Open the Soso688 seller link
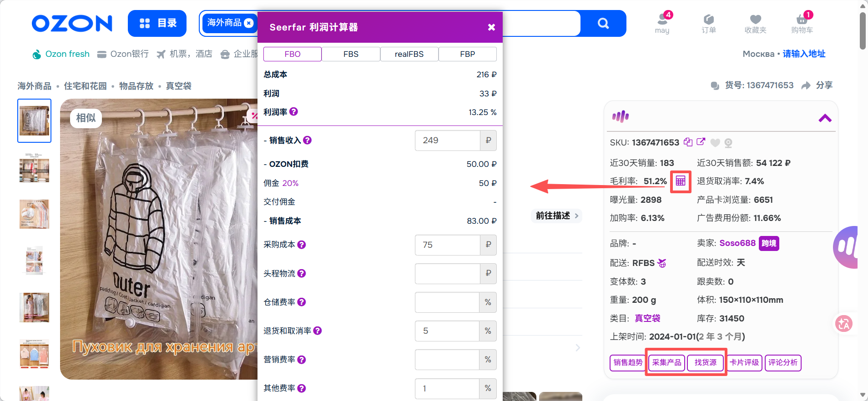This screenshot has width=868, height=401. pyautogui.click(x=737, y=243)
